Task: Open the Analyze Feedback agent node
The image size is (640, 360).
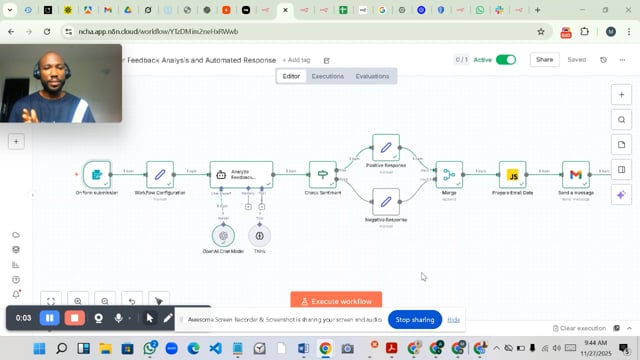Action: [241, 174]
